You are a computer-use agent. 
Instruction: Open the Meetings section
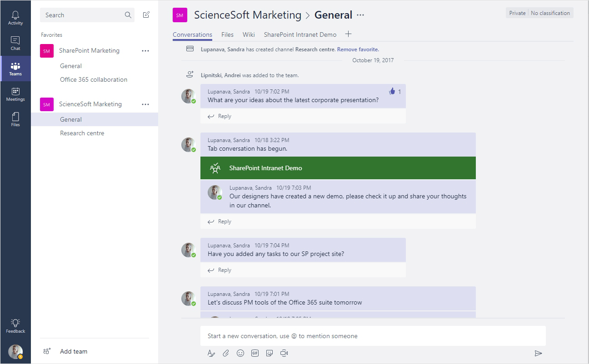click(x=15, y=93)
